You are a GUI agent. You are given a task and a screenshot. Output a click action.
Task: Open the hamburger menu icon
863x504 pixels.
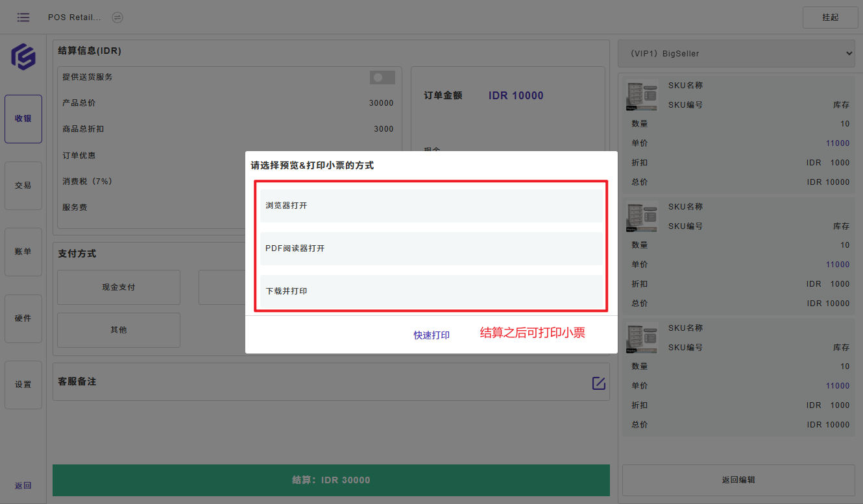tap(23, 18)
